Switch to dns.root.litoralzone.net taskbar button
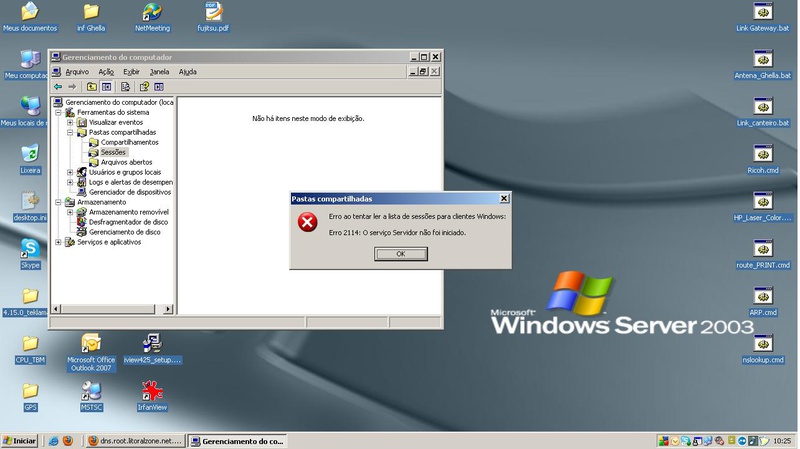 tap(135, 441)
